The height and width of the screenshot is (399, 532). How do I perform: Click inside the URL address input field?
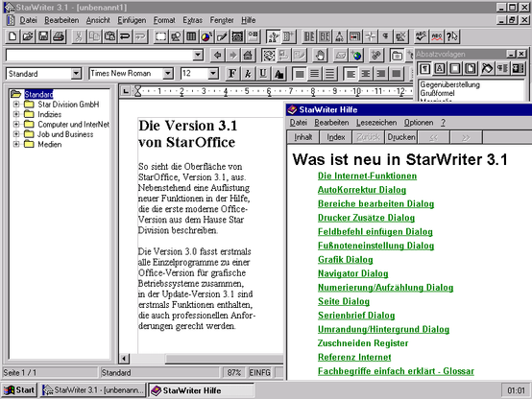click(x=100, y=55)
